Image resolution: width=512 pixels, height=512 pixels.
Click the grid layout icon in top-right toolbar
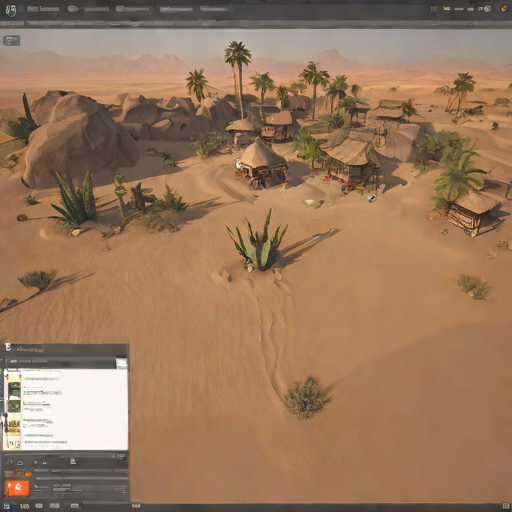(x=434, y=9)
